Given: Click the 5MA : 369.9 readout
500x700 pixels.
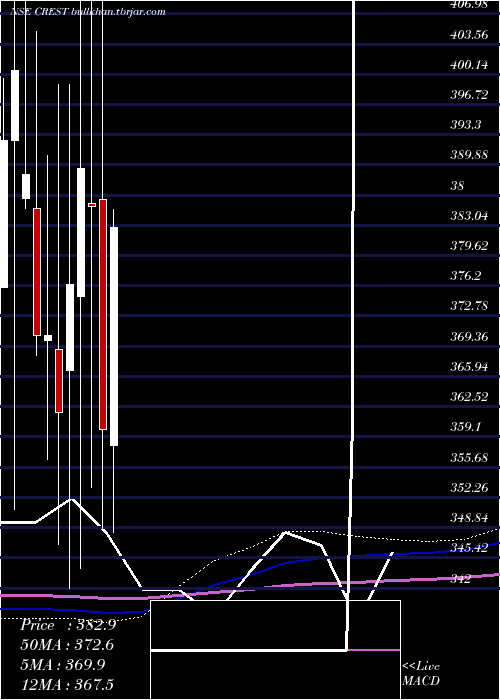Looking at the screenshot, I should tap(63, 664).
